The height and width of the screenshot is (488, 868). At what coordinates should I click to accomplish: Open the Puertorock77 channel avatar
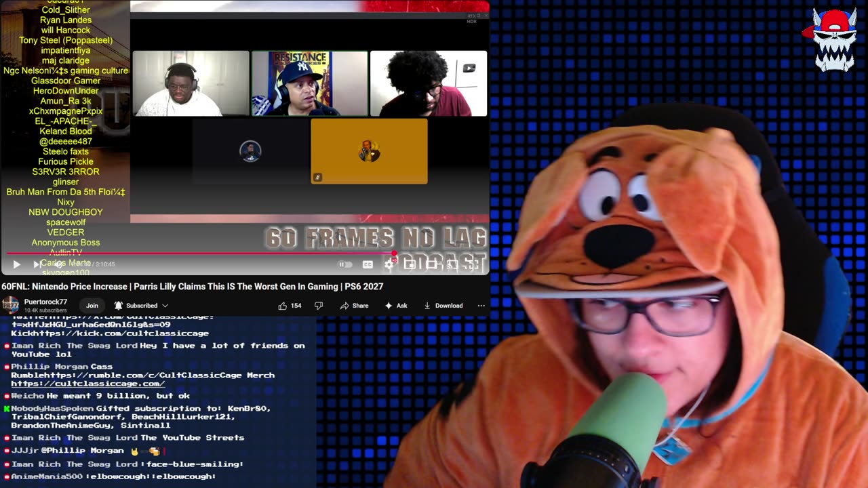[10, 306]
